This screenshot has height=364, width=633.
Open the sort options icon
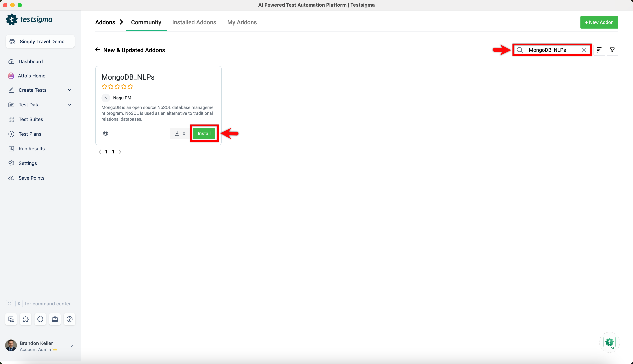[599, 50]
